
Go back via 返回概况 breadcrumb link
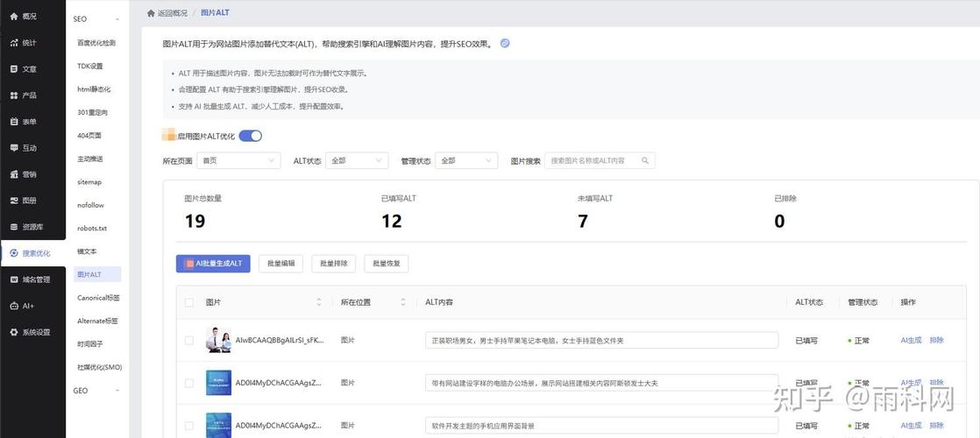coord(173,12)
